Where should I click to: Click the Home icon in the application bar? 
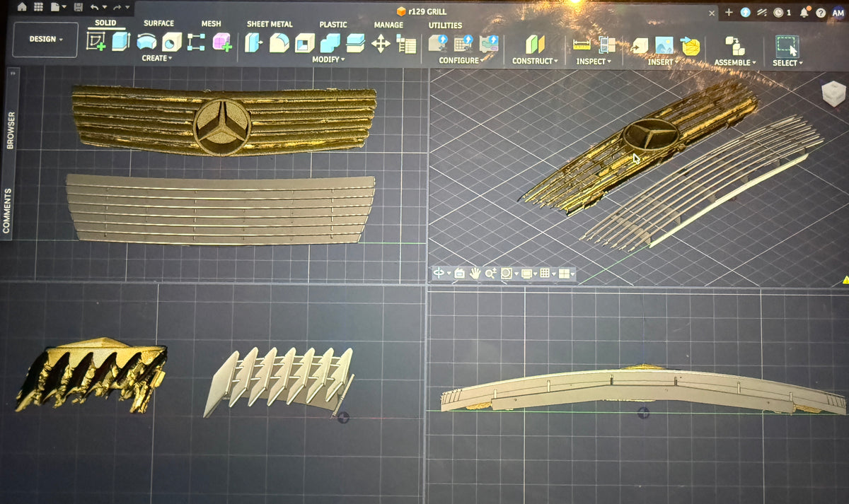tap(22, 7)
